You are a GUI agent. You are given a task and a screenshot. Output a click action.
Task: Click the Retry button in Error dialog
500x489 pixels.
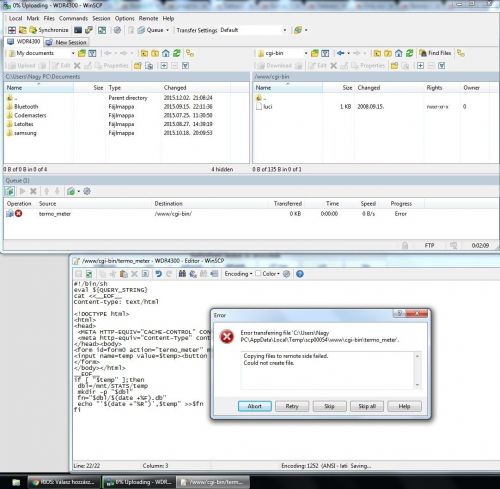292,406
